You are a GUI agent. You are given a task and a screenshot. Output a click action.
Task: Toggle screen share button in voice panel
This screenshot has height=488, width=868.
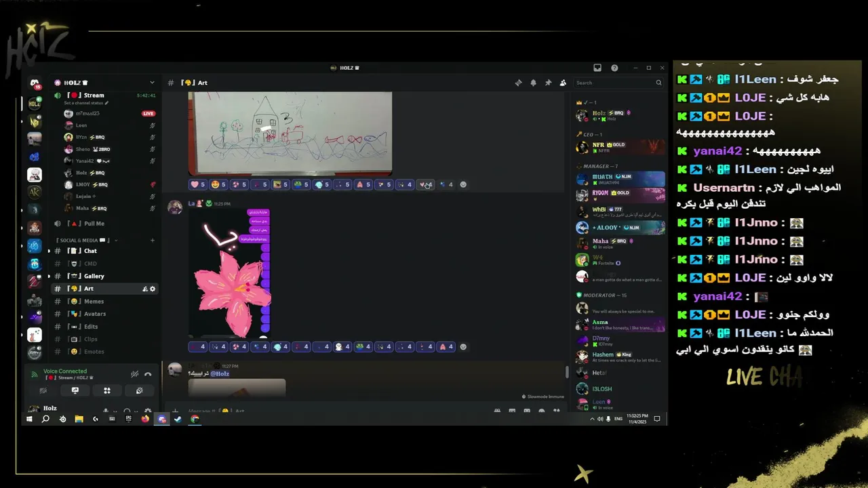pos(75,390)
